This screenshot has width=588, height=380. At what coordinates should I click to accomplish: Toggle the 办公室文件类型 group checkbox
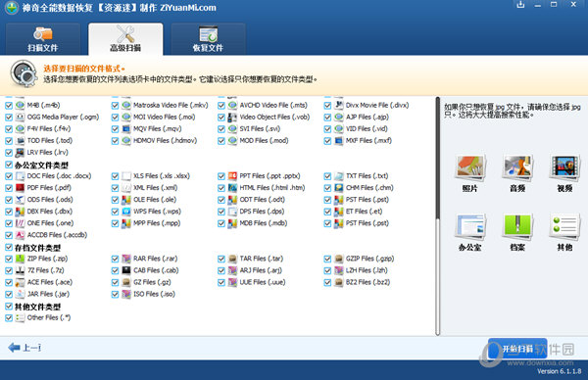pyautogui.click(x=9, y=165)
